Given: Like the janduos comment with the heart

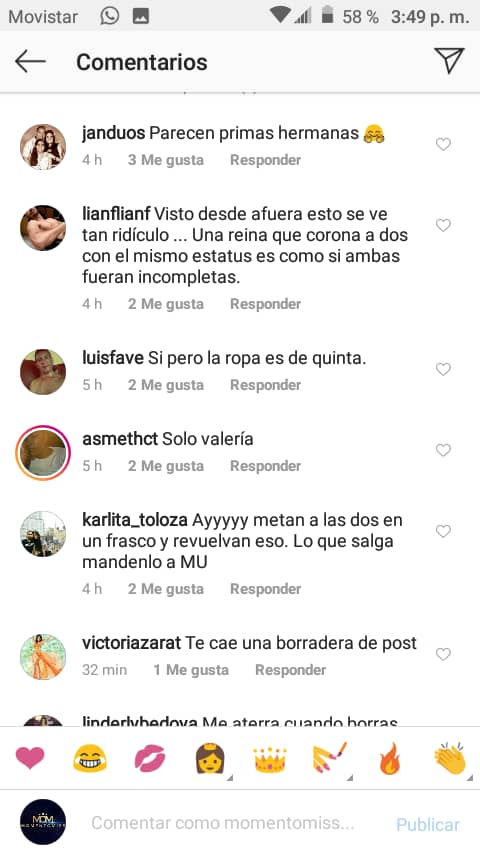Looking at the screenshot, I should (443, 144).
